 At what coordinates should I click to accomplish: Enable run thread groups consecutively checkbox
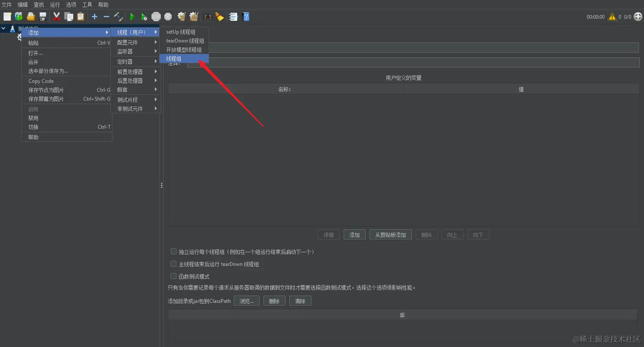(x=174, y=251)
